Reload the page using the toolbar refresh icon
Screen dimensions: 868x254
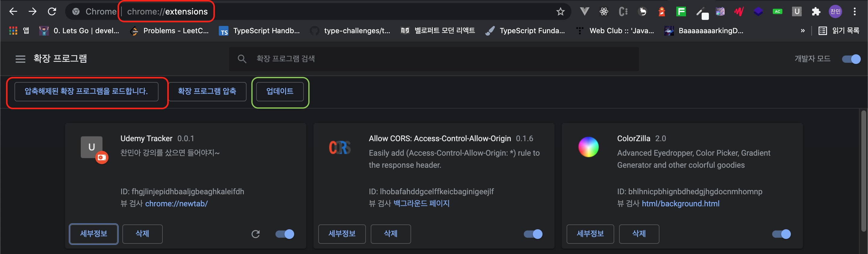[x=52, y=11]
